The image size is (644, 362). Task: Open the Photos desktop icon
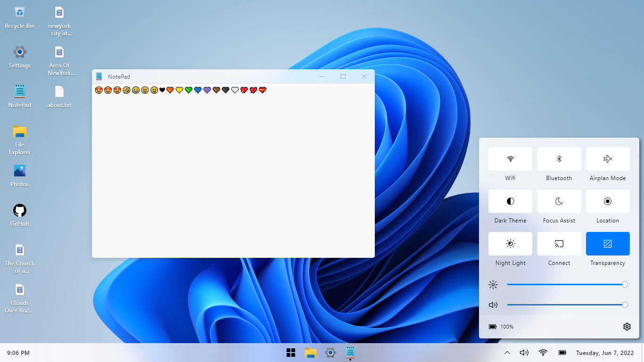(x=20, y=171)
